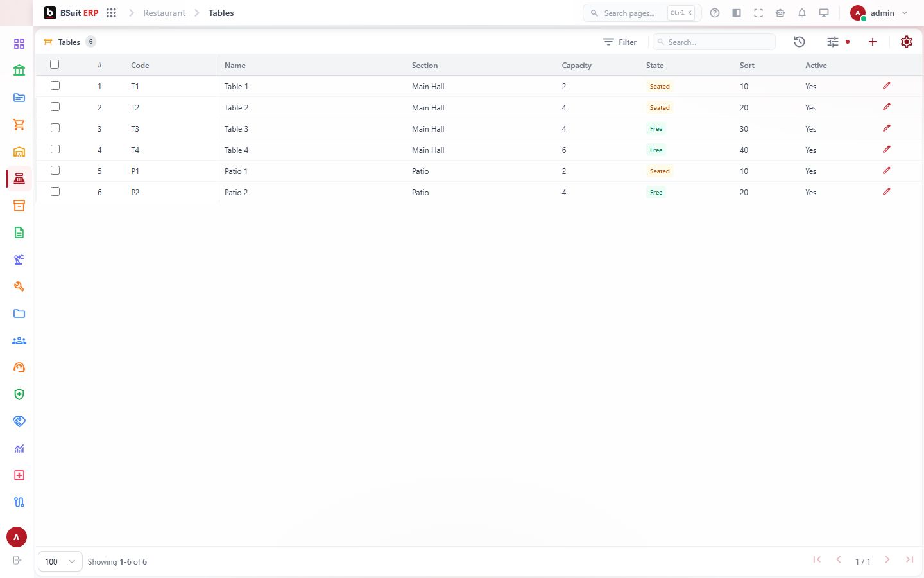Image resolution: width=924 pixels, height=578 pixels.
Task: Sort by the State column header
Action: click(x=654, y=66)
